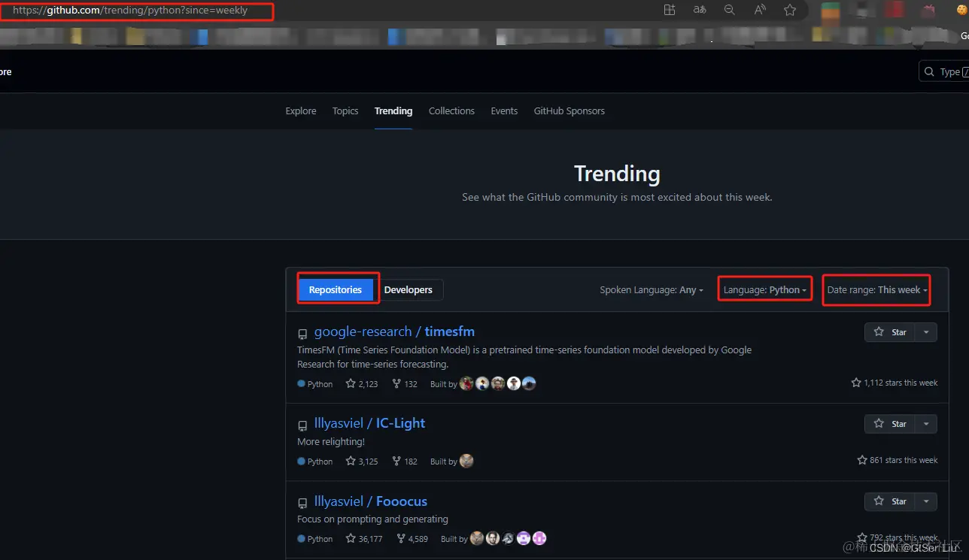The width and height of the screenshot is (969, 560).
Task: Click the IC-Light contributor avatar
Action: point(466,461)
